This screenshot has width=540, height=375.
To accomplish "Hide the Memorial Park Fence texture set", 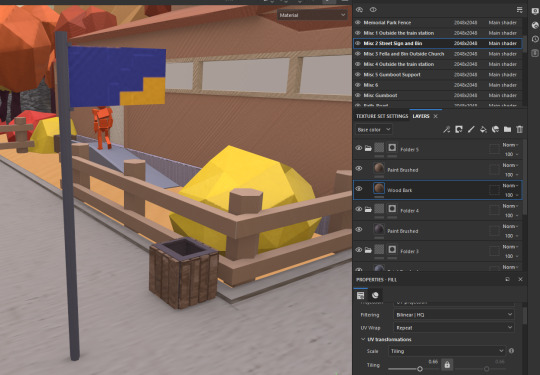I will 358,22.
